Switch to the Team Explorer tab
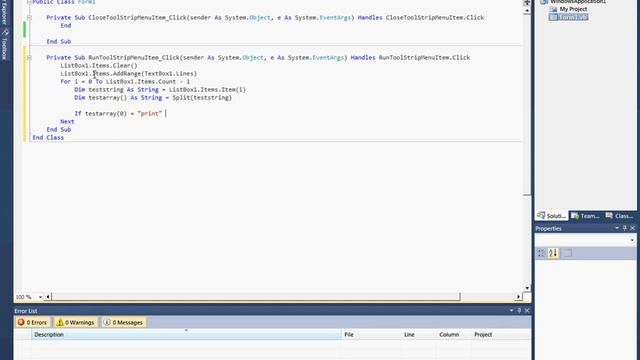Viewport: 640px width, 360px height. (x=586, y=216)
